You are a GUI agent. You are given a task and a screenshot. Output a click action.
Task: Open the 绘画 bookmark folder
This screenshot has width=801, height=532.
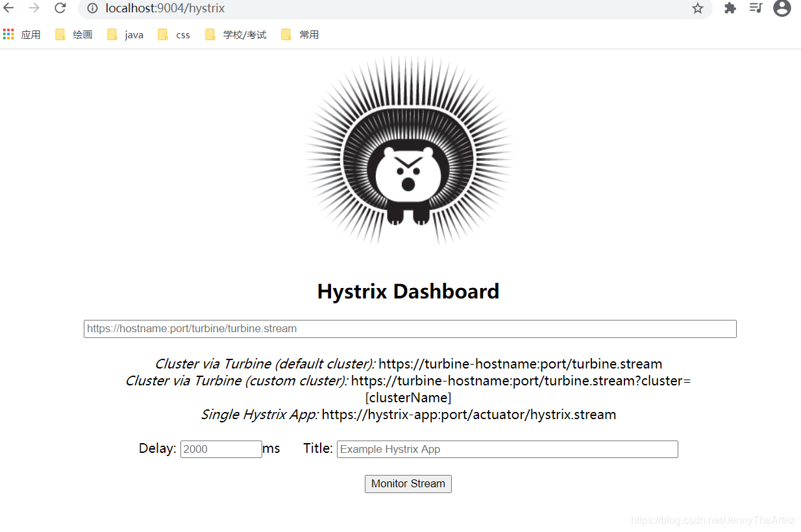coord(74,34)
